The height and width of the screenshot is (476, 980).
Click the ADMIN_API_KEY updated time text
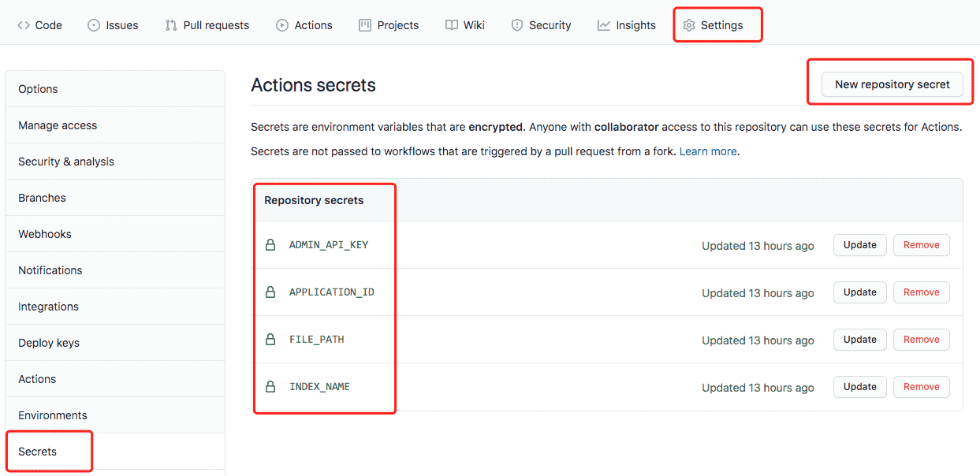coord(758,246)
